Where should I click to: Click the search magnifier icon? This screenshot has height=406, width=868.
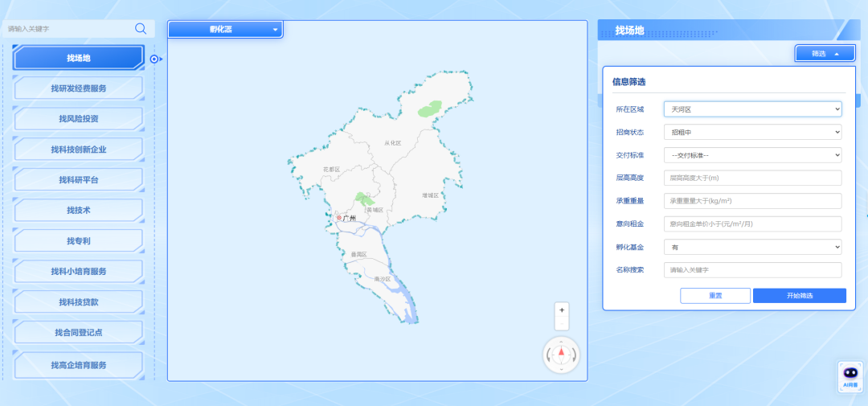(x=141, y=29)
